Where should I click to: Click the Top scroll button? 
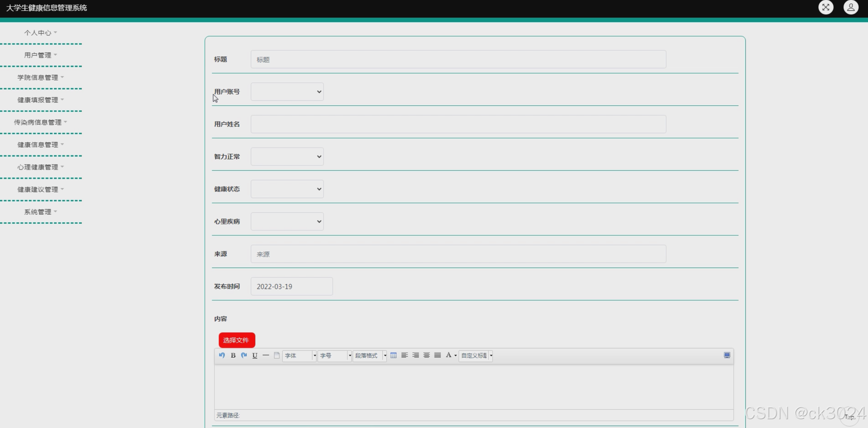849,417
